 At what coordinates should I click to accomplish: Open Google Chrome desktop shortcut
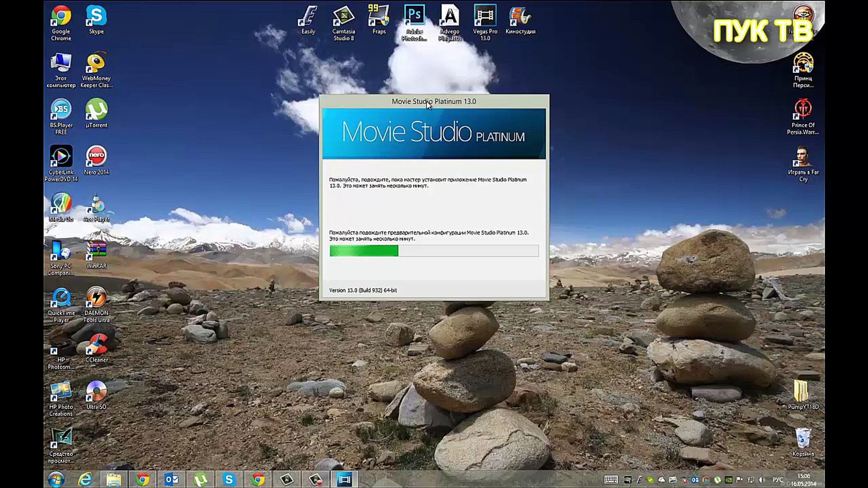tap(61, 23)
